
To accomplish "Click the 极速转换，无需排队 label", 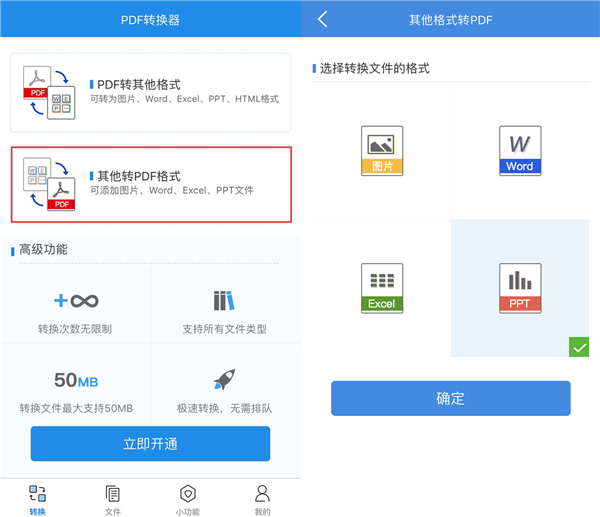I will (x=224, y=408).
